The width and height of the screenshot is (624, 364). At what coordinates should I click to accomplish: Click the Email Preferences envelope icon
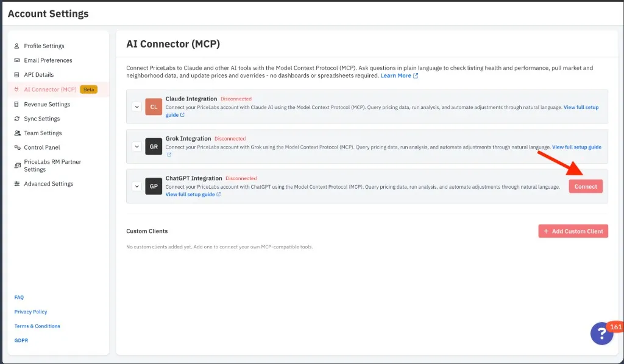(x=16, y=60)
